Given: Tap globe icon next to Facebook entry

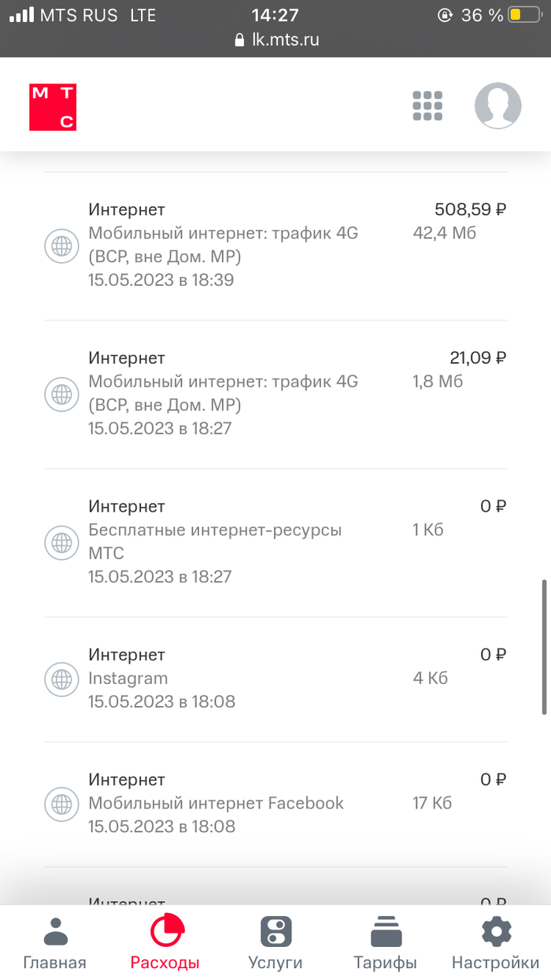Looking at the screenshot, I should pyautogui.click(x=61, y=804).
